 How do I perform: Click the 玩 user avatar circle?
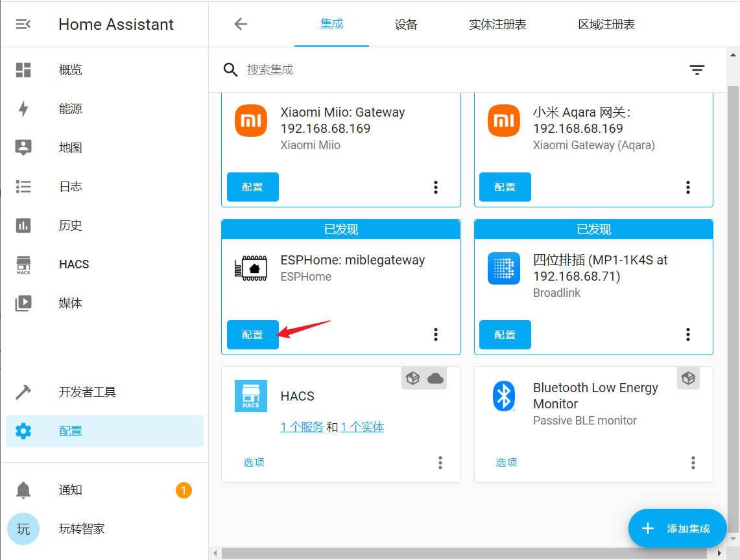coord(23,529)
